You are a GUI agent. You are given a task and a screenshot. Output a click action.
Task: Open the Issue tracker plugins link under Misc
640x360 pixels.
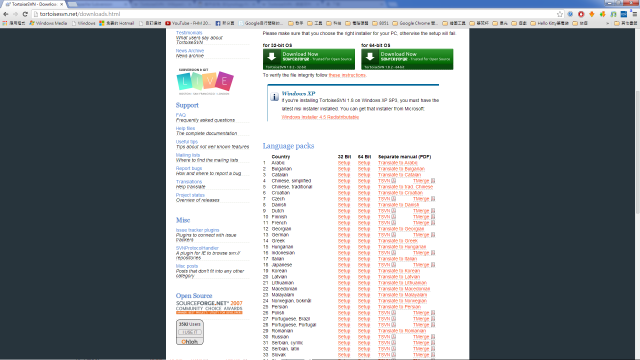tap(198, 230)
